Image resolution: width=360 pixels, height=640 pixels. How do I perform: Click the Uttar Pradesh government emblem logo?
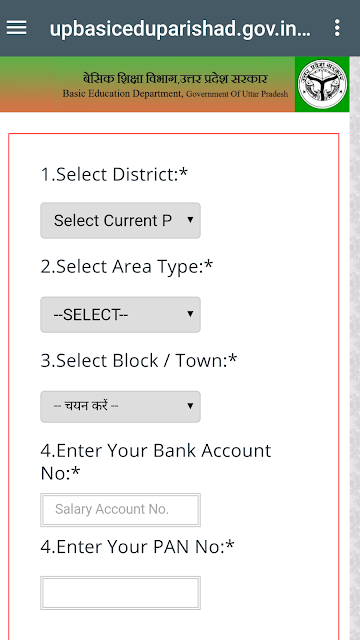(322, 84)
